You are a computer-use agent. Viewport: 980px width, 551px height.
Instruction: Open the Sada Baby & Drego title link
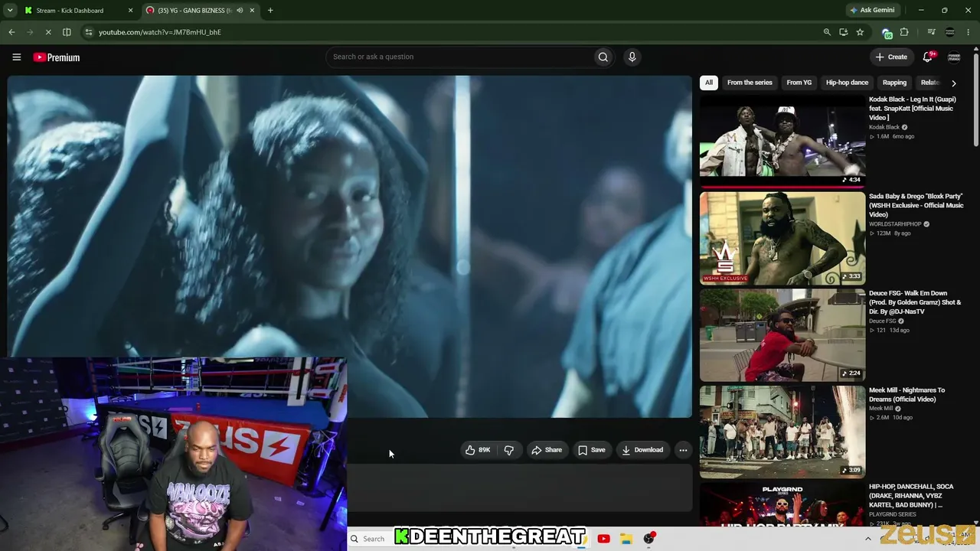point(916,206)
